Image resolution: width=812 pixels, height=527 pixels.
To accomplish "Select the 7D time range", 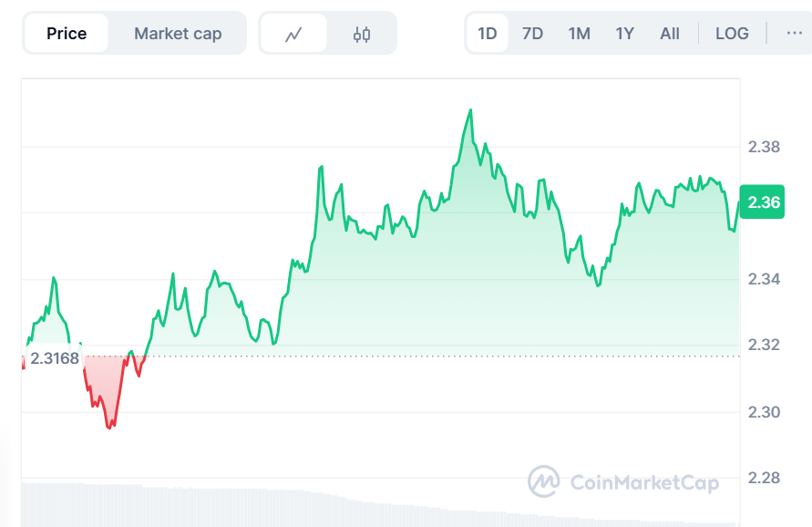I will click(x=532, y=34).
